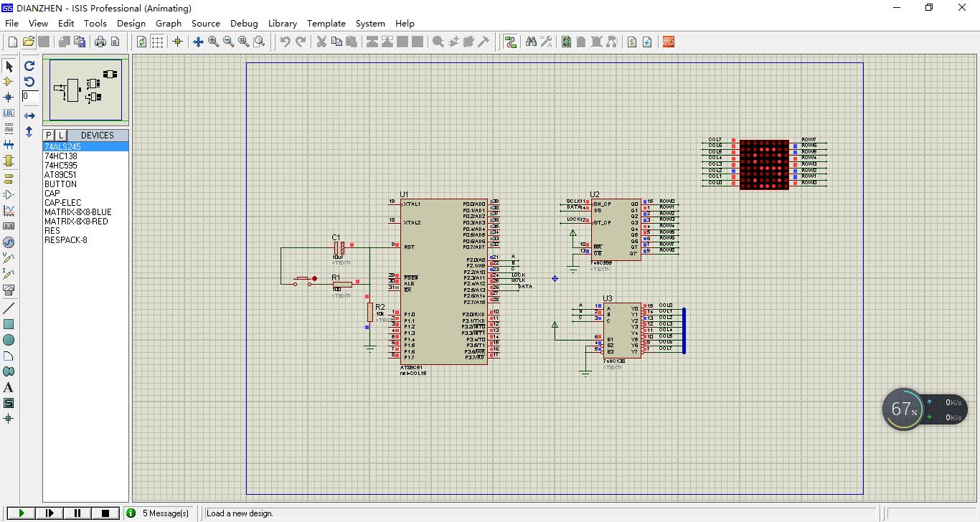Select the Graph Mode tool

click(9, 210)
